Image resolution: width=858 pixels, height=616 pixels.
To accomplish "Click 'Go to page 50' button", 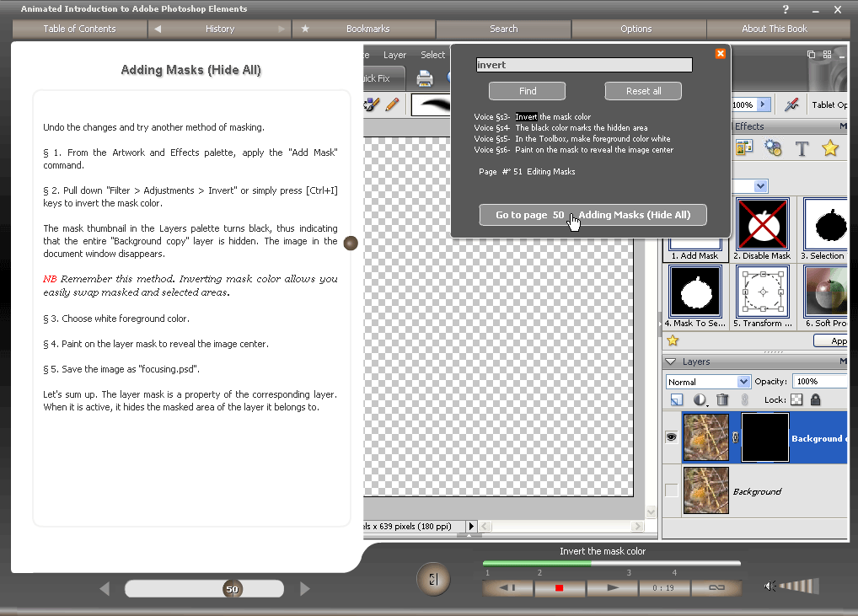I will 593,215.
